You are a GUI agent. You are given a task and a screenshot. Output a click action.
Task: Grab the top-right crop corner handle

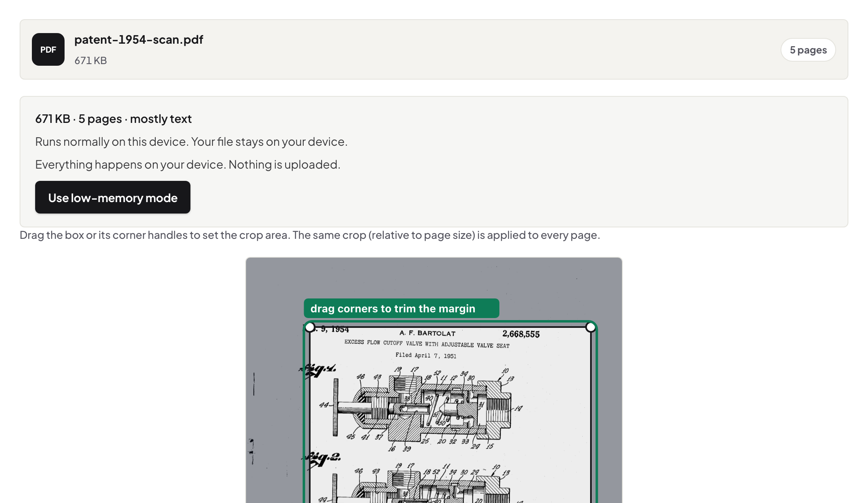pos(591,327)
